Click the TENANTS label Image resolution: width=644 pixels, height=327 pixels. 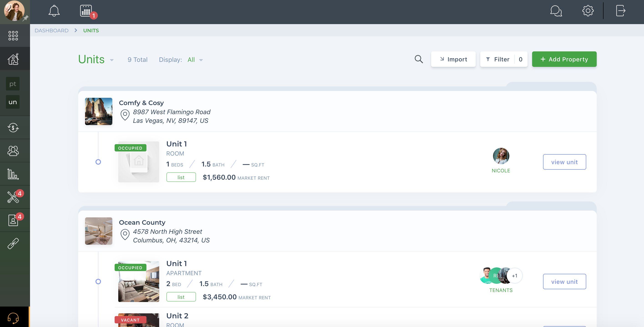501,290
